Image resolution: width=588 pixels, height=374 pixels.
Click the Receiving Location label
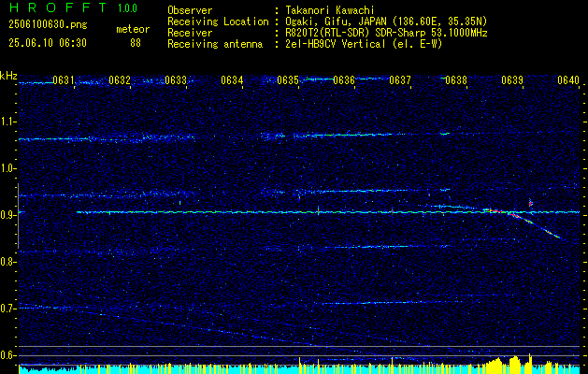point(218,22)
